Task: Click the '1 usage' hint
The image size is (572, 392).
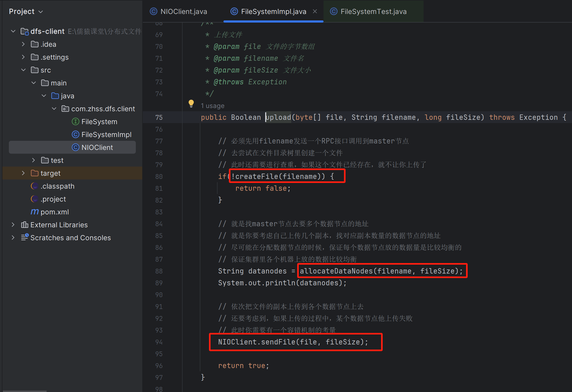Action: tap(212, 106)
